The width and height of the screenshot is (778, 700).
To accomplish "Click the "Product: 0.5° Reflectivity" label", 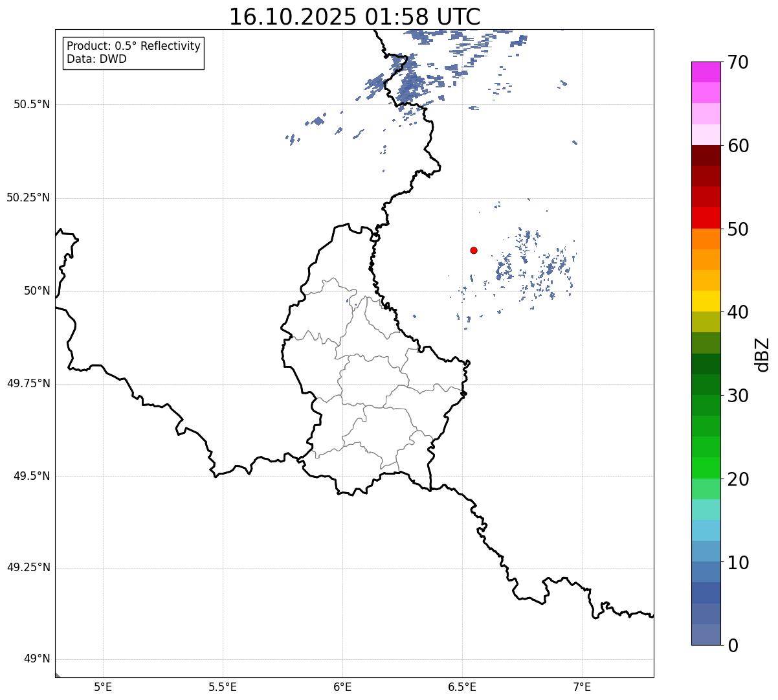I will (x=133, y=47).
